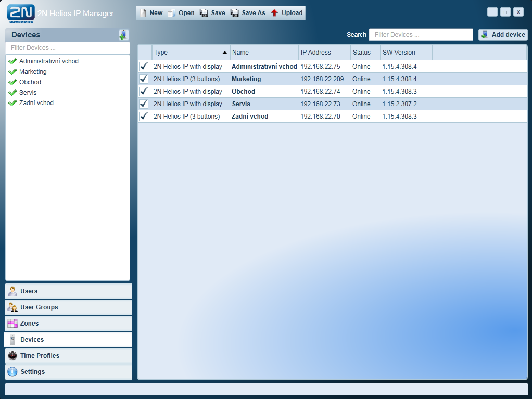The image size is (532, 400).
Task: Click the bold name Marketing in the table
Action: (x=246, y=79)
